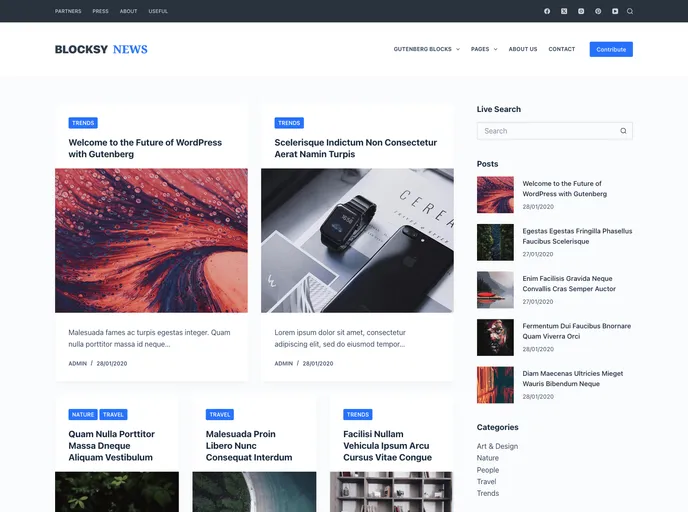
Task: Click date 27/01/2020 under Egestas sidebar post
Action: coord(538,254)
